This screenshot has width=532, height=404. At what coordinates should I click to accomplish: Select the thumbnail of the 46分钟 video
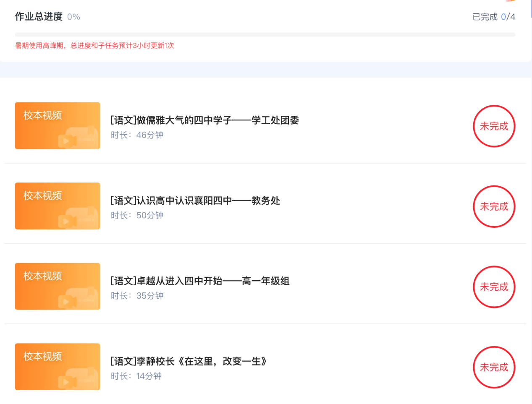[x=57, y=125]
